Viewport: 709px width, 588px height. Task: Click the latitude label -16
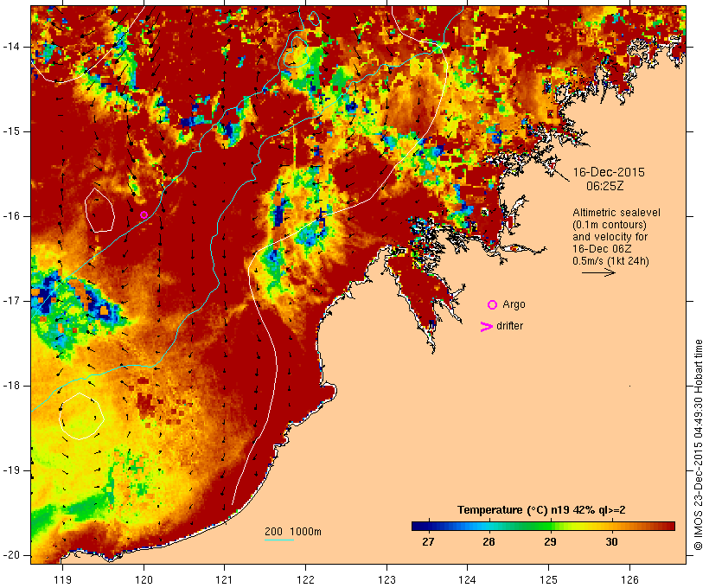[x=10, y=216]
